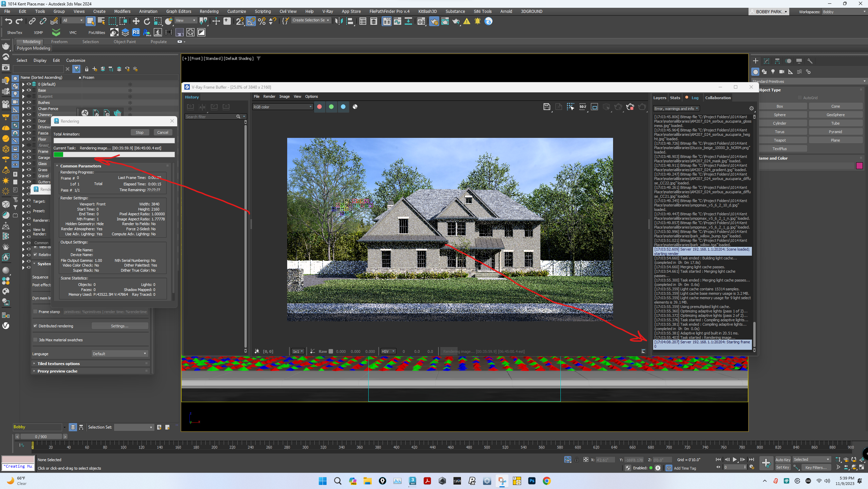868x489 pixels.
Task: Open distributed rendering Settings button
Action: [x=119, y=326]
